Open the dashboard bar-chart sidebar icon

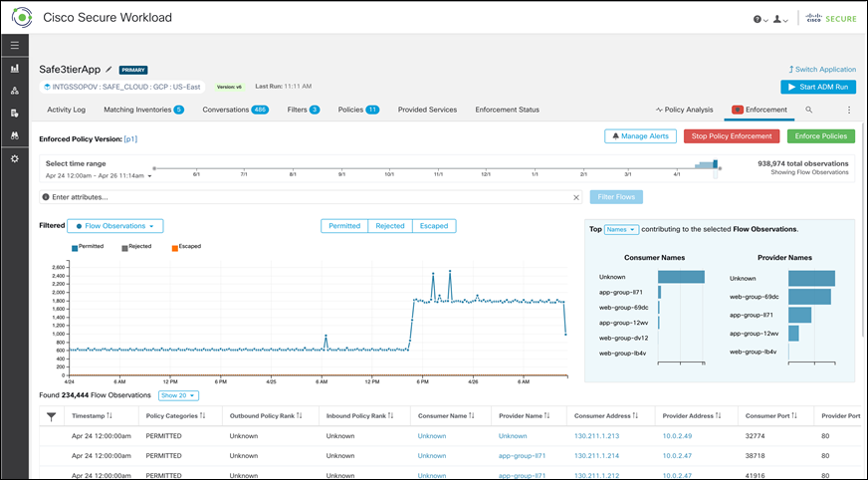click(15, 68)
